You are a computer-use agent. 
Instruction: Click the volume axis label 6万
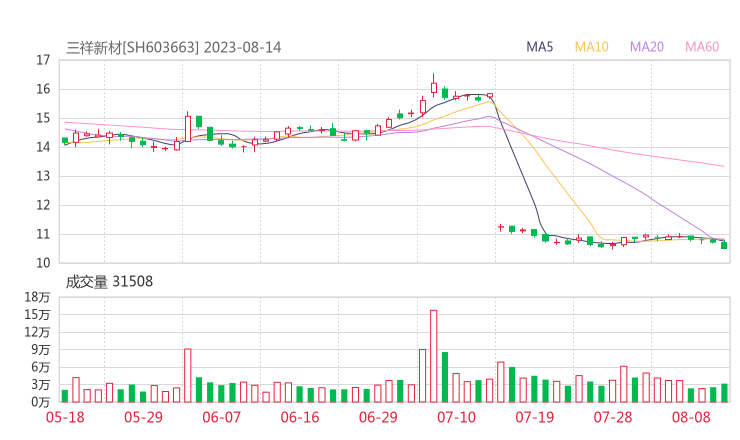tap(41, 367)
